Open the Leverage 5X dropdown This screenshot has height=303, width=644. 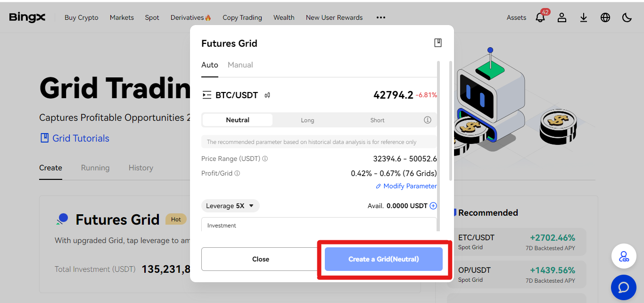coord(230,206)
